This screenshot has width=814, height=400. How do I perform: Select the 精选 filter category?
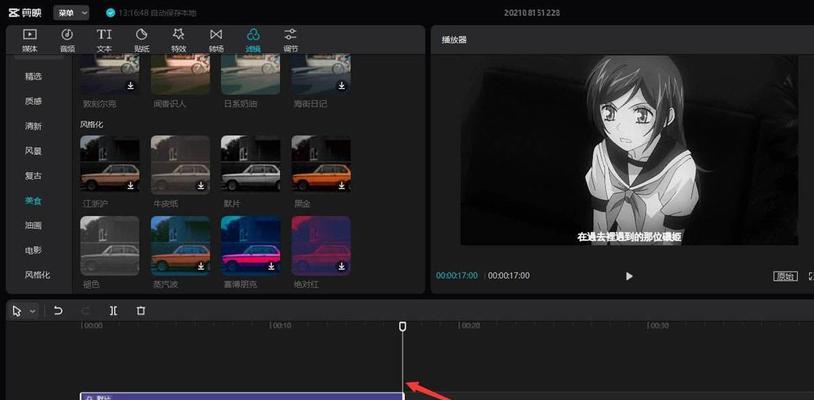[x=33, y=76]
